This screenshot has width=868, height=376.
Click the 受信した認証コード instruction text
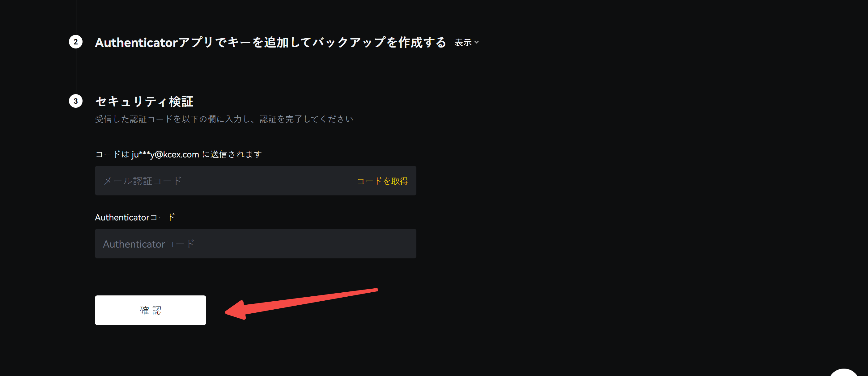click(x=224, y=119)
